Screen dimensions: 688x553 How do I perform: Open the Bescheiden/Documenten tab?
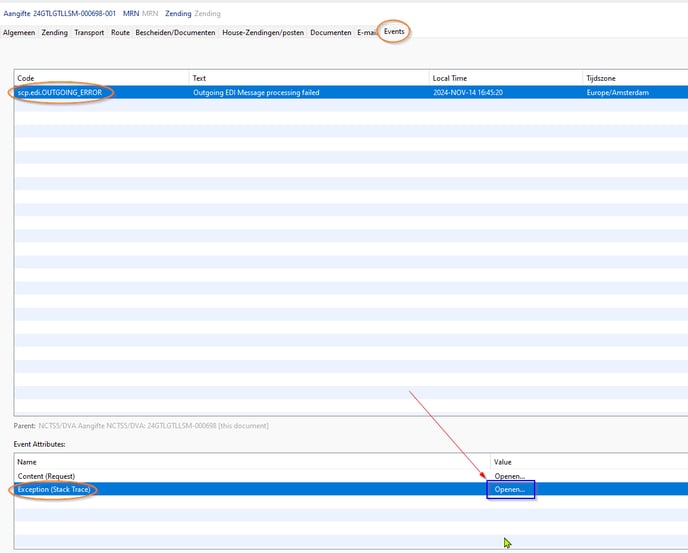[175, 32]
